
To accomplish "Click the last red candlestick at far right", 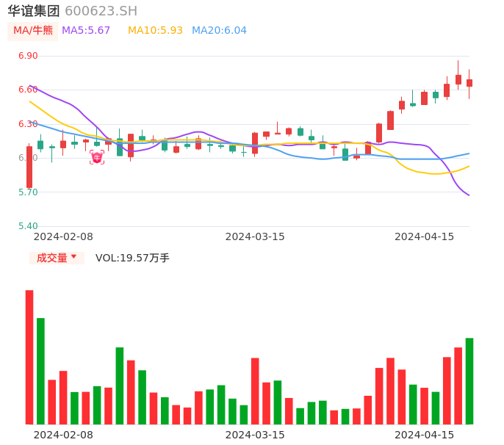I will [x=469, y=83].
